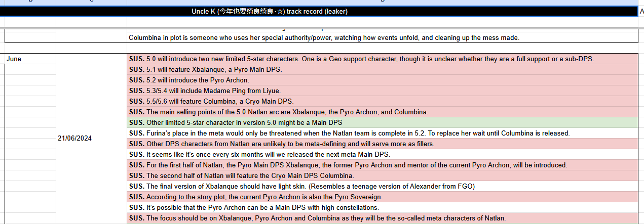Select the Madame Ping from Liyue row
This screenshot has height=224, width=644.
(x=382, y=91)
